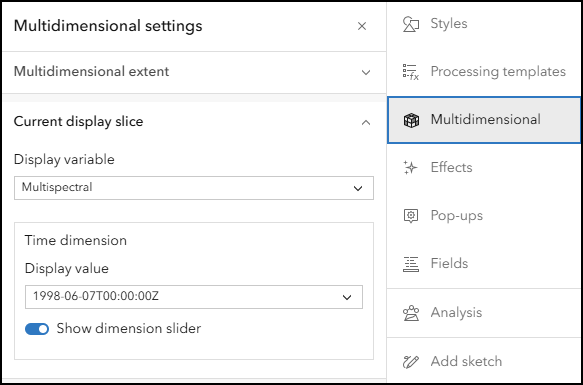The width and height of the screenshot is (583, 385).
Task: Close the Multidimensional settings panel
Action: 362,26
